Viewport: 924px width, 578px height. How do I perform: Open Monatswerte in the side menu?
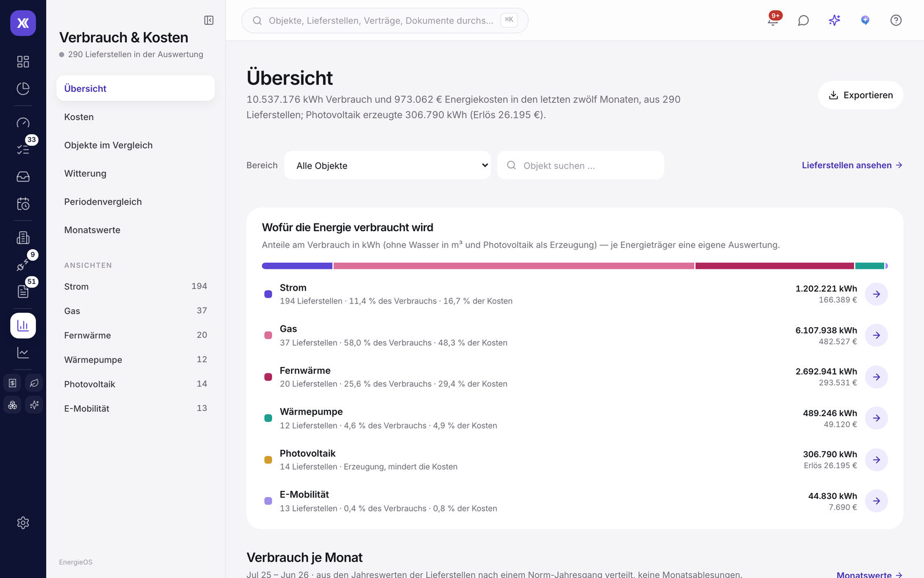click(136, 230)
